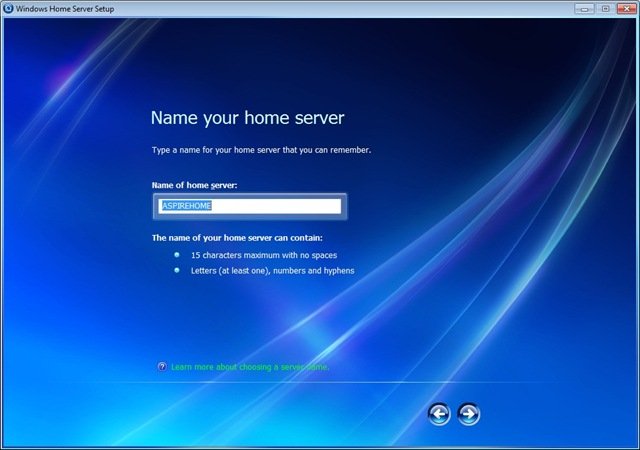Click the Name of home server input field

[250, 206]
